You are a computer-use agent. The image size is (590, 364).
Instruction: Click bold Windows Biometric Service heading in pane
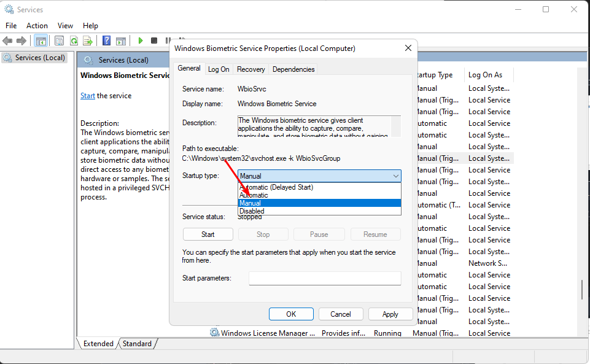tap(125, 76)
